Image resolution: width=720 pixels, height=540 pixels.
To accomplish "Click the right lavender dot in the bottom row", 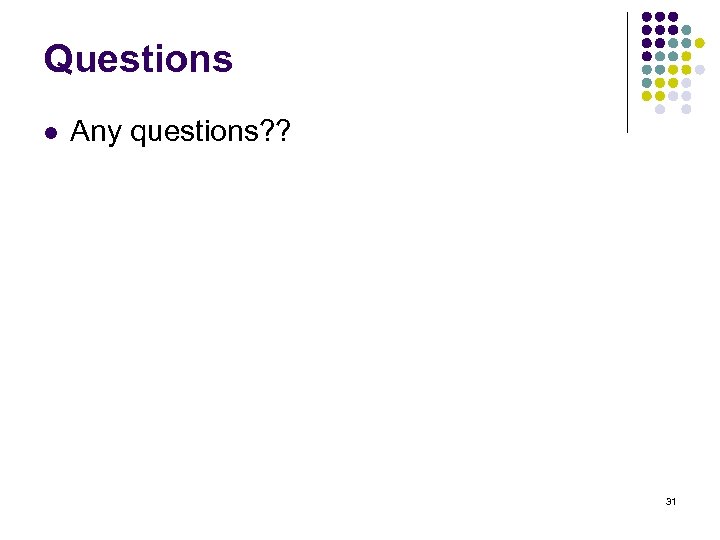I will point(686,110).
